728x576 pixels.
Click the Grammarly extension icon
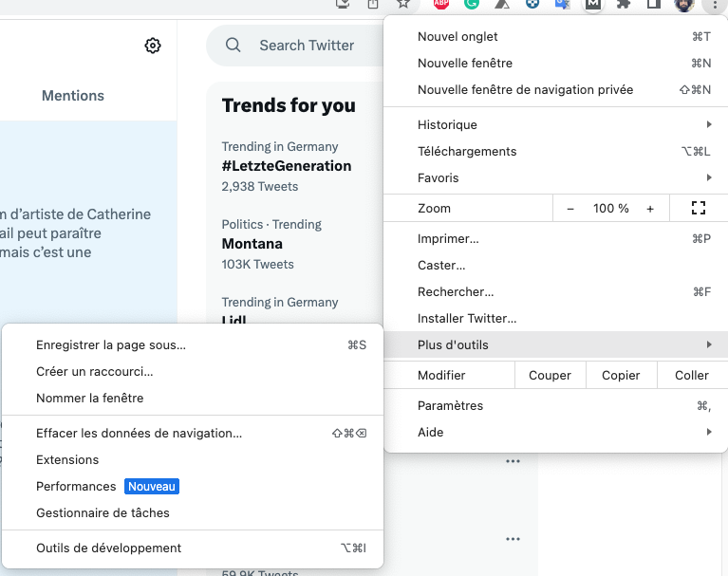point(472,4)
